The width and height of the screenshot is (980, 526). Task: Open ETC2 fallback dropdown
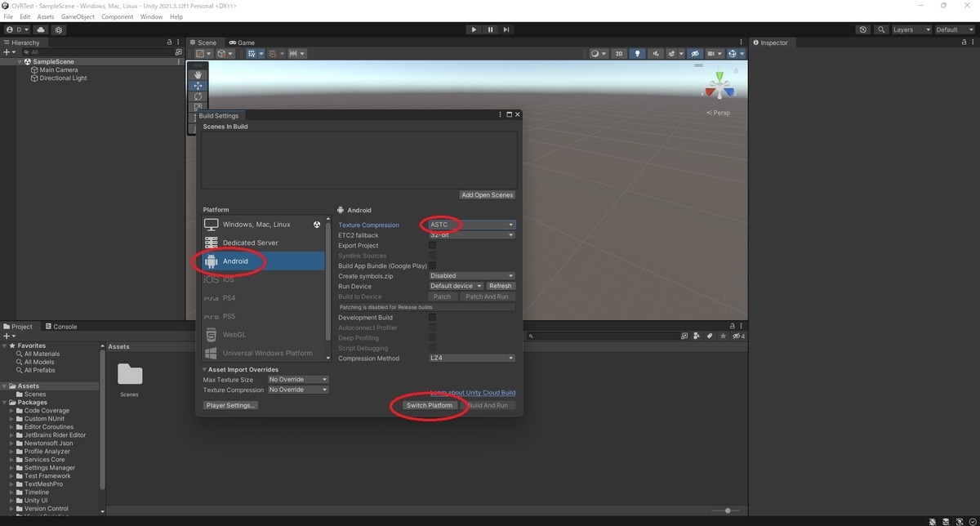pyautogui.click(x=471, y=235)
